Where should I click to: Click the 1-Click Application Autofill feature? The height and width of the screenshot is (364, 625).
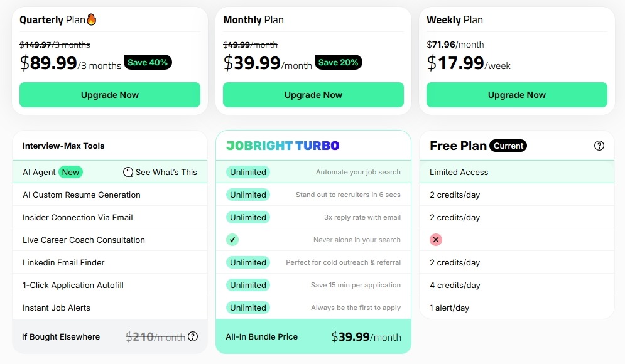73,285
